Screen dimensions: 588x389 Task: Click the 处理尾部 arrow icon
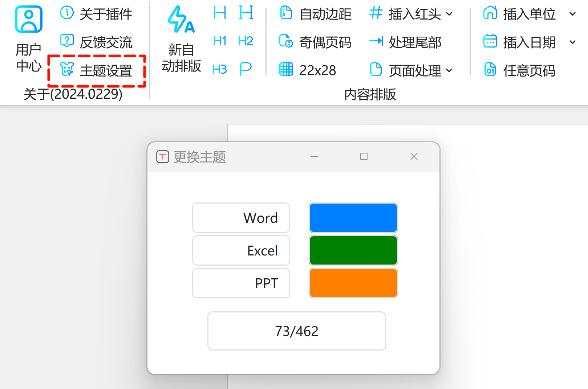pyautogui.click(x=376, y=41)
